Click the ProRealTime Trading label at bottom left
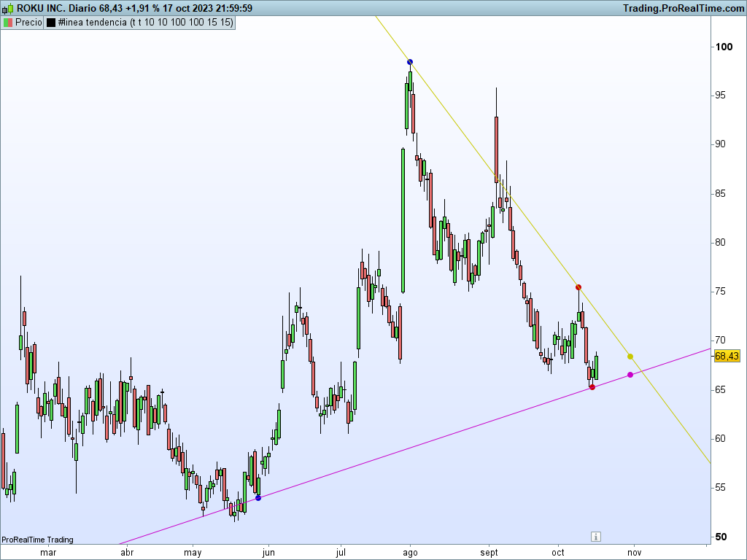Screen dimensions: 747x560 pos(38,540)
